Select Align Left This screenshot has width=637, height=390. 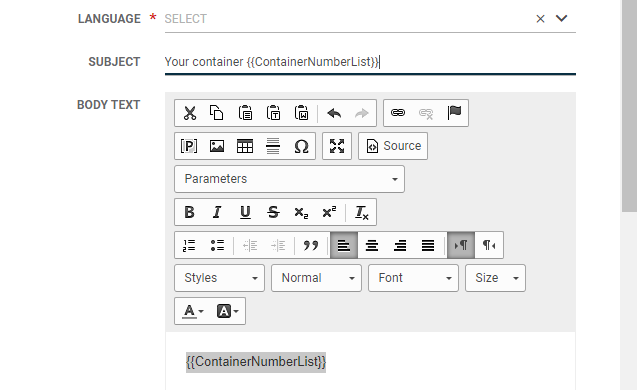pyautogui.click(x=344, y=245)
